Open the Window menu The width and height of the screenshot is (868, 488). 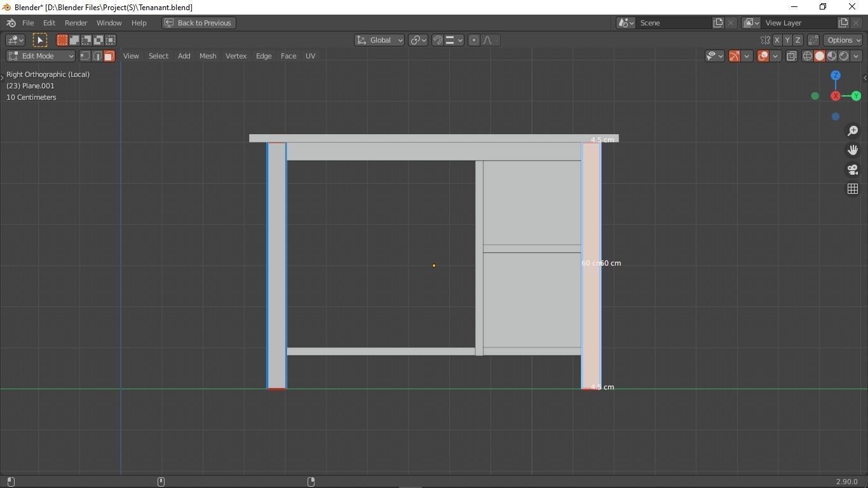click(109, 23)
